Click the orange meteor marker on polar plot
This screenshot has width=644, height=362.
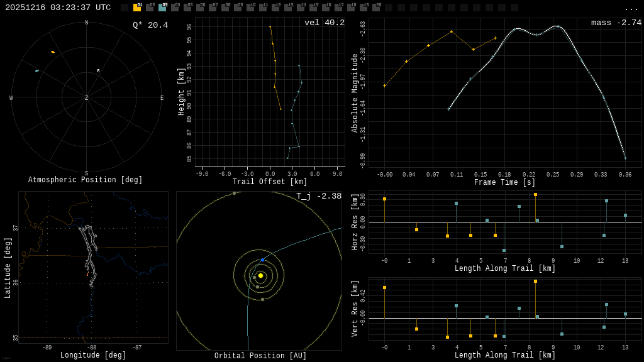[x=53, y=52]
